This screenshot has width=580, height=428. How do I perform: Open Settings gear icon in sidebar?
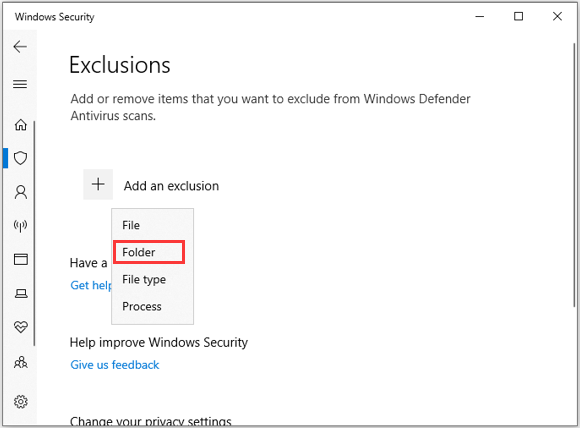point(21,401)
